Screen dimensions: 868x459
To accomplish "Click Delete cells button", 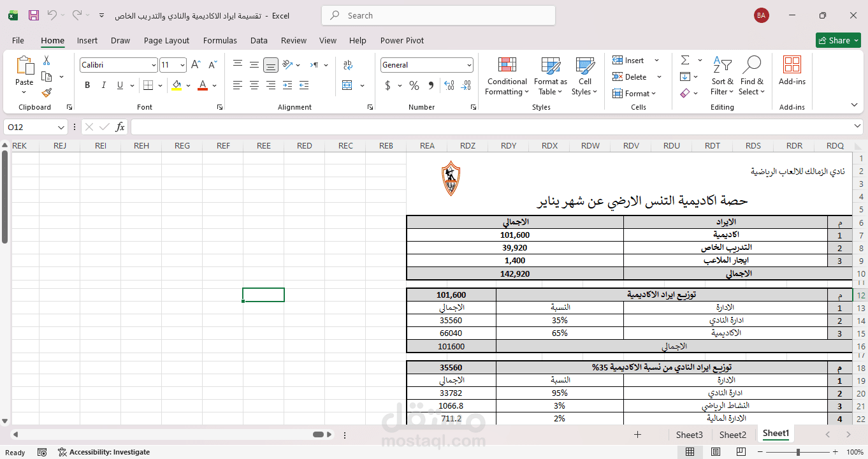I will point(630,77).
